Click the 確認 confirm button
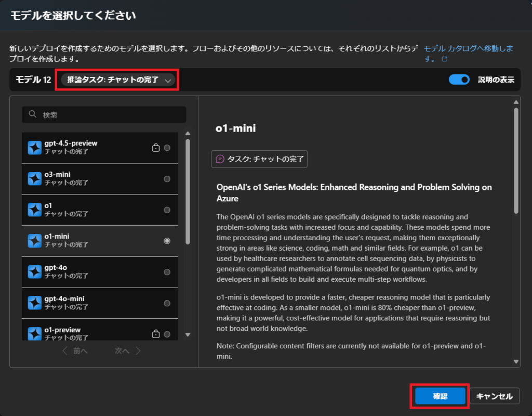 coord(440,396)
